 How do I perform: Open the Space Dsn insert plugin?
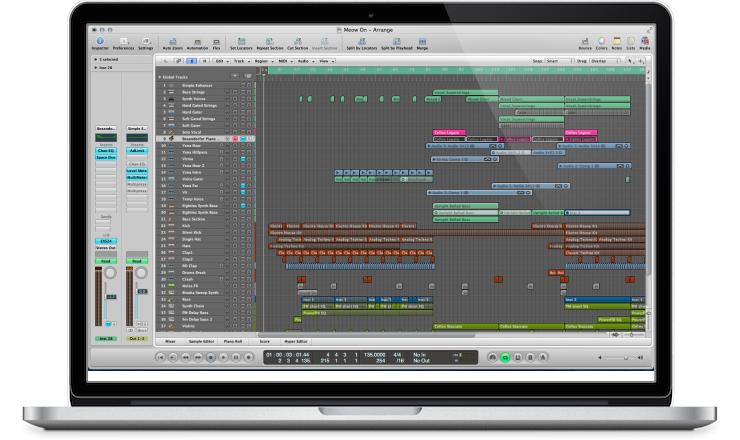coord(106,157)
